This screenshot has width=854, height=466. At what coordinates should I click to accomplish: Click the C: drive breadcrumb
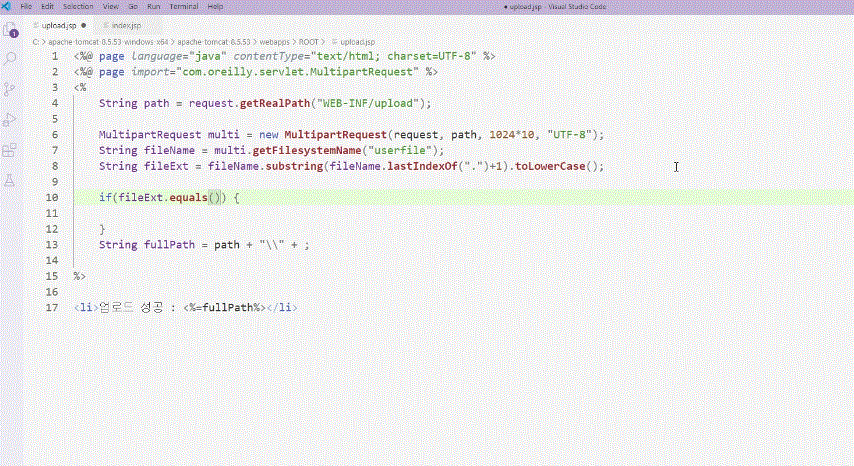coord(35,42)
